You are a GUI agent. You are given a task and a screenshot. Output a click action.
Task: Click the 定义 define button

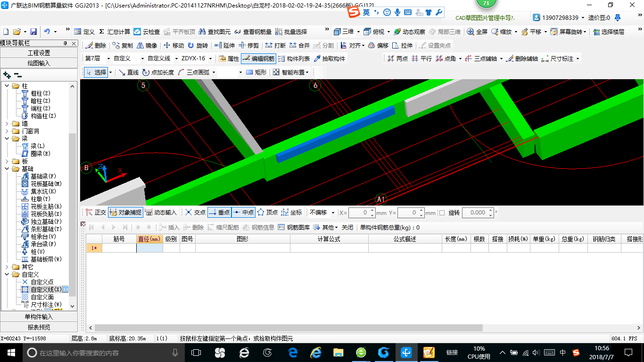pos(84,32)
